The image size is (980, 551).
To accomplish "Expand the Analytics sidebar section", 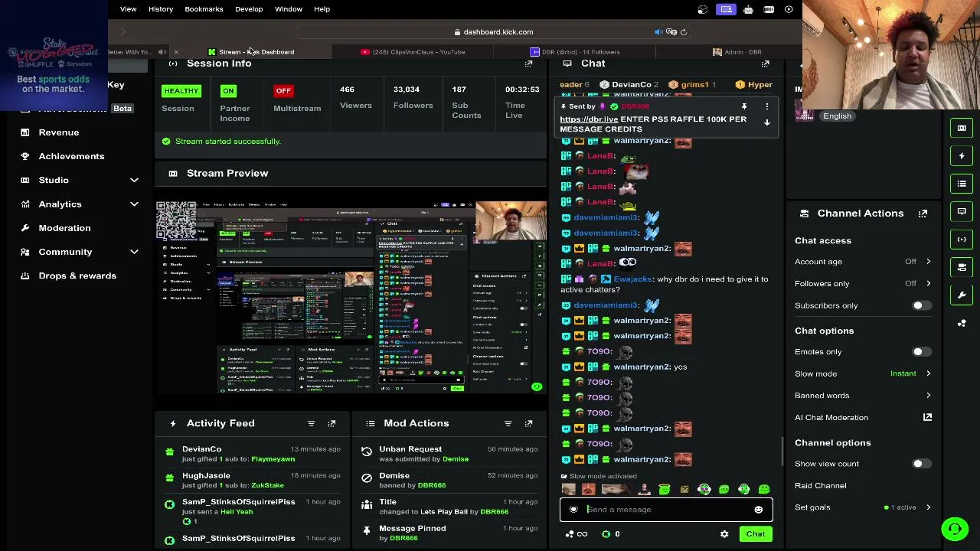I will click(x=134, y=204).
